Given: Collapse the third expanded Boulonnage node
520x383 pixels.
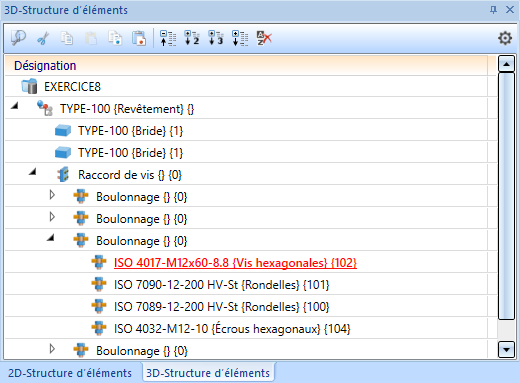Looking at the screenshot, I should coord(50,238).
